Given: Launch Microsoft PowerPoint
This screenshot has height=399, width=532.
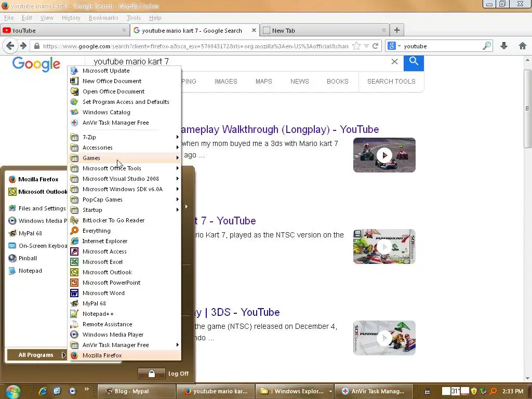Looking at the screenshot, I should click(124, 283).
